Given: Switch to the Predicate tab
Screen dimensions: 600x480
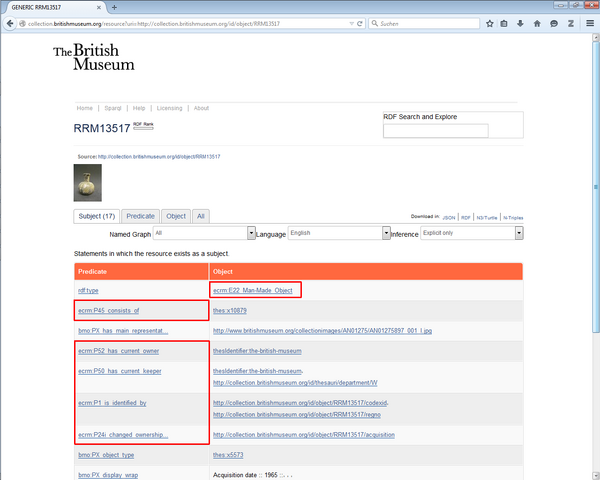Looking at the screenshot, I should (x=140, y=216).
